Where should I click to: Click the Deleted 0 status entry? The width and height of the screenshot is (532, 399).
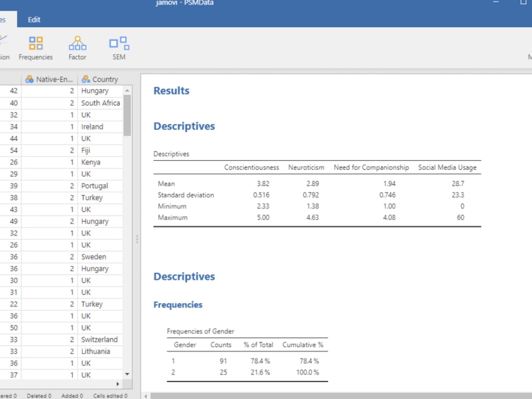pyautogui.click(x=39, y=396)
